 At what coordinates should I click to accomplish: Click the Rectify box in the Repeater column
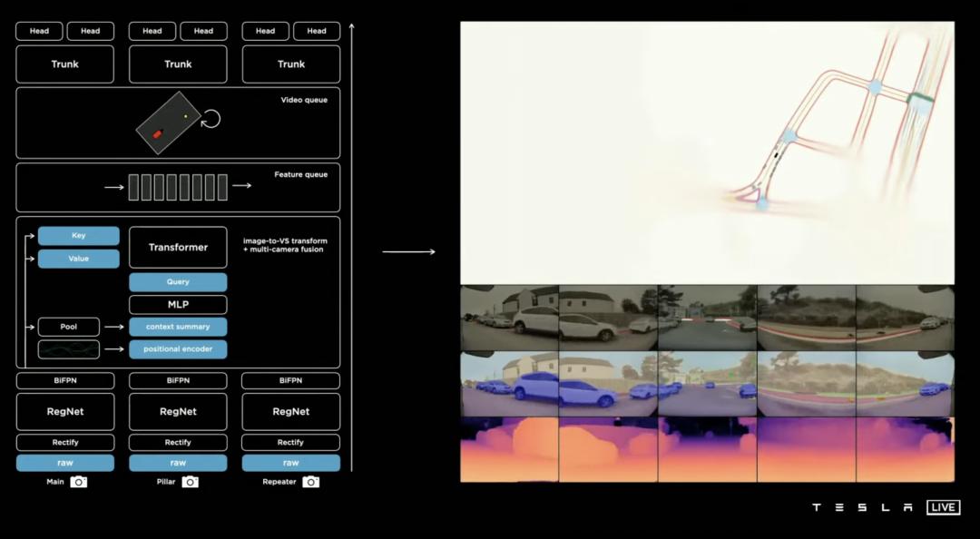[291, 442]
